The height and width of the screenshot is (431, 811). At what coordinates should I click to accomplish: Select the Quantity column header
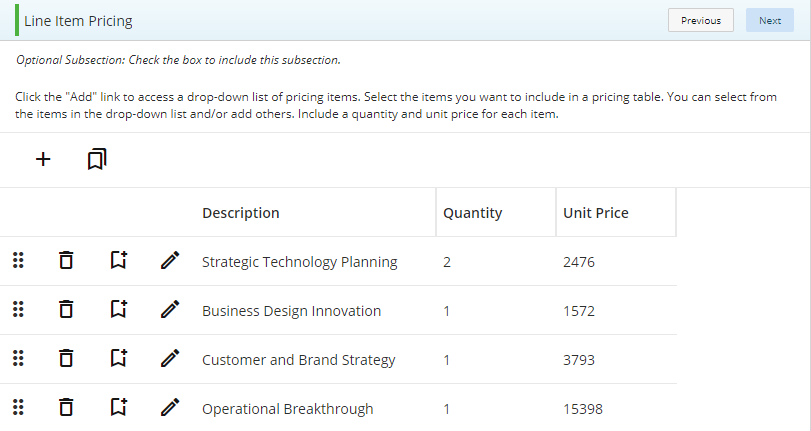(473, 213)
